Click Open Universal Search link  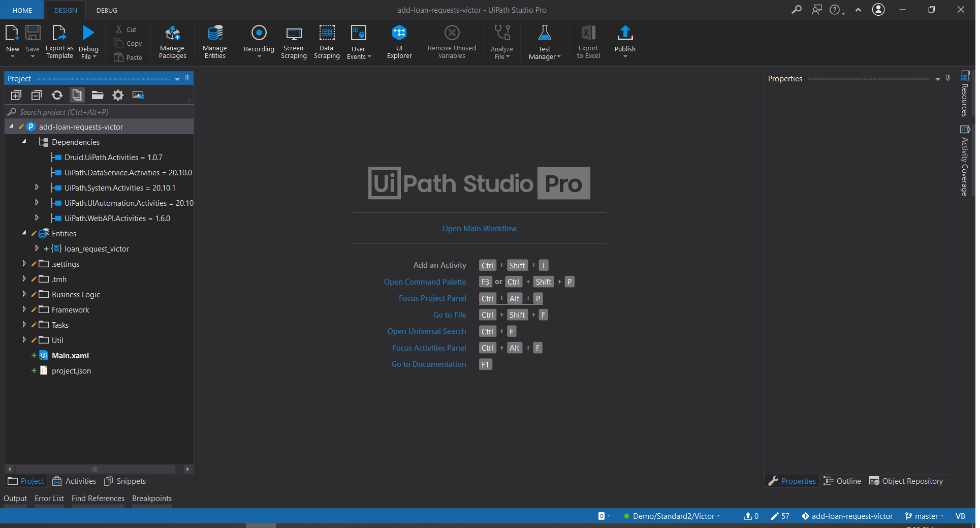click(x=427, y=331)
